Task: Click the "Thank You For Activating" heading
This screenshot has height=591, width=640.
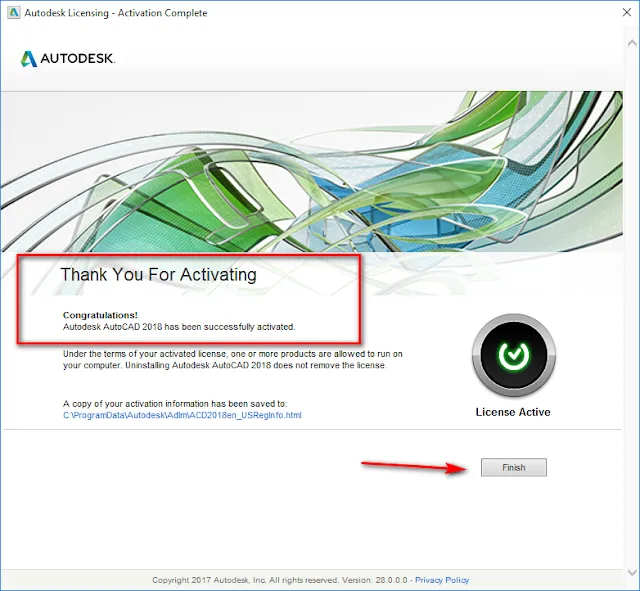Action: tap(158, 274)
